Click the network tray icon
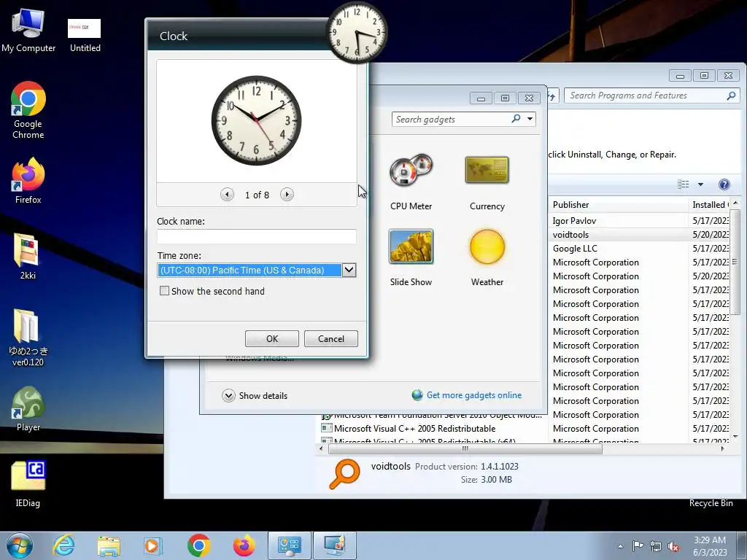The width and height of the screenshot is (747, 560). [x=656, y=546]
